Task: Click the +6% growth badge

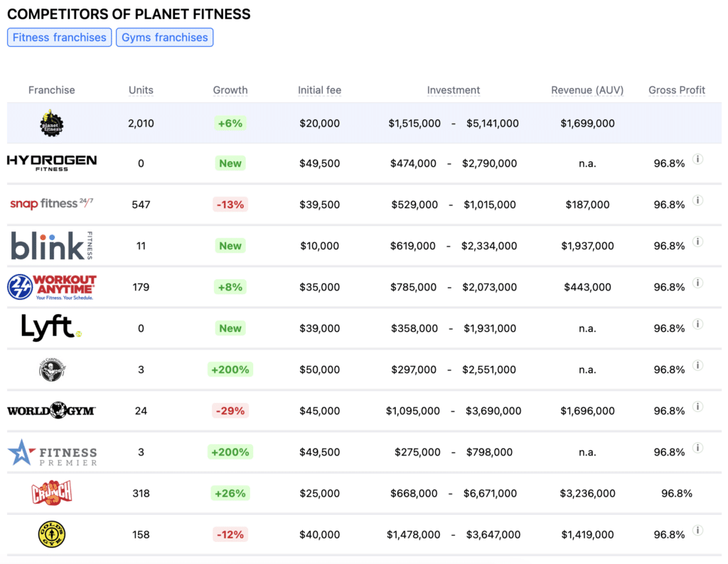Action: [230, 124]
